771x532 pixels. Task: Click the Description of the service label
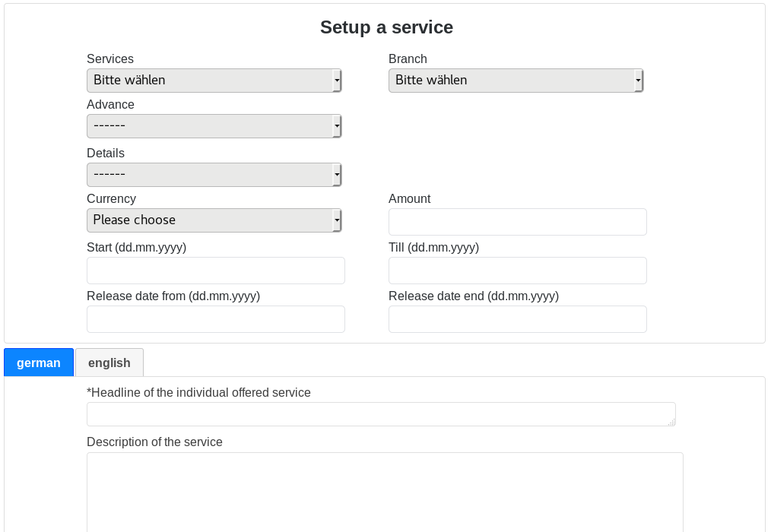point(154,442)
